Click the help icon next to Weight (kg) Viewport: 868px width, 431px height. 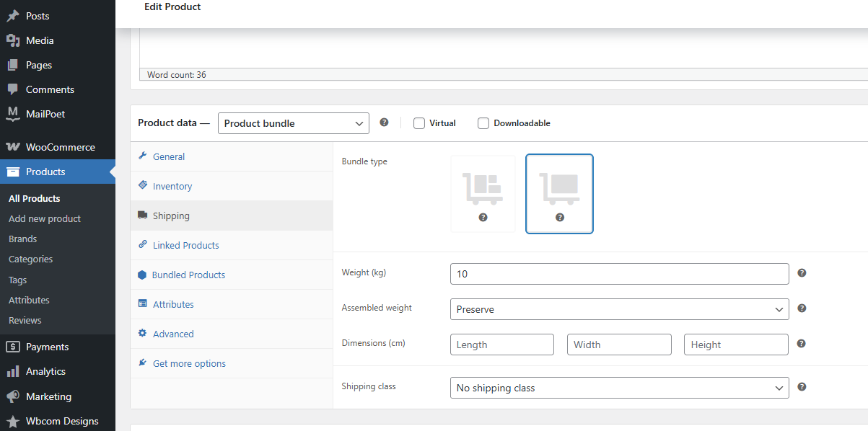click(x=801, y=273)
